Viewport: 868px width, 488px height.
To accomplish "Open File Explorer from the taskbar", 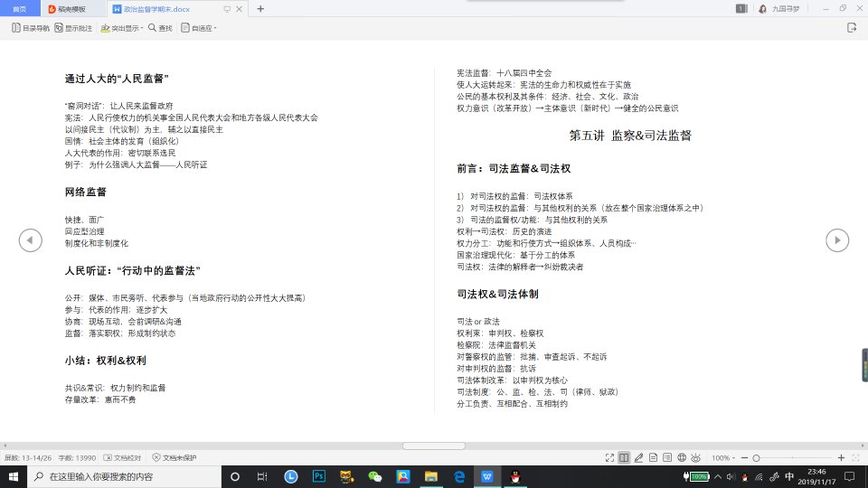I will point(431,476).
